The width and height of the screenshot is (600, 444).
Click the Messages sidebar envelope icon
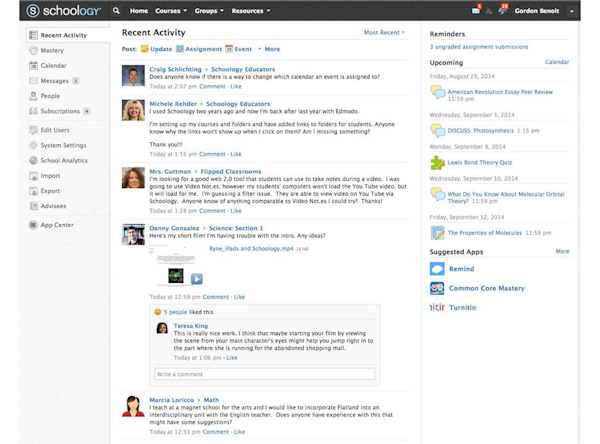33,81
